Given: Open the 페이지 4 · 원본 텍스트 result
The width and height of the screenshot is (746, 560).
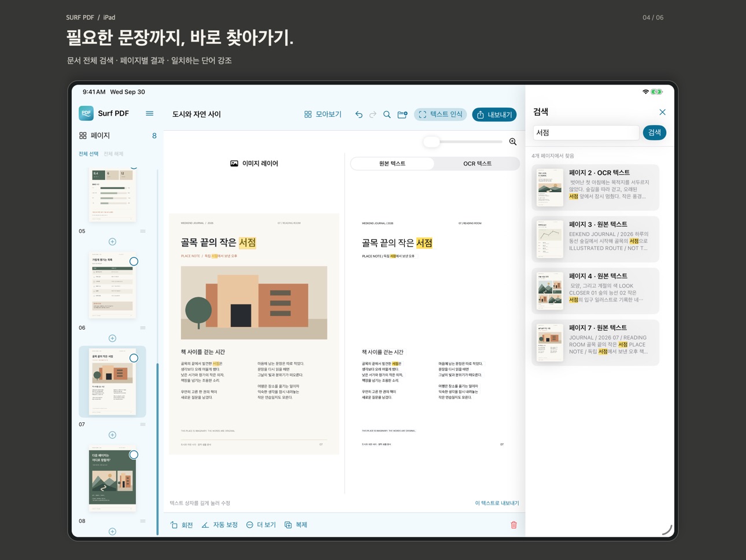Looking at the screenshot, I should 595,291.
